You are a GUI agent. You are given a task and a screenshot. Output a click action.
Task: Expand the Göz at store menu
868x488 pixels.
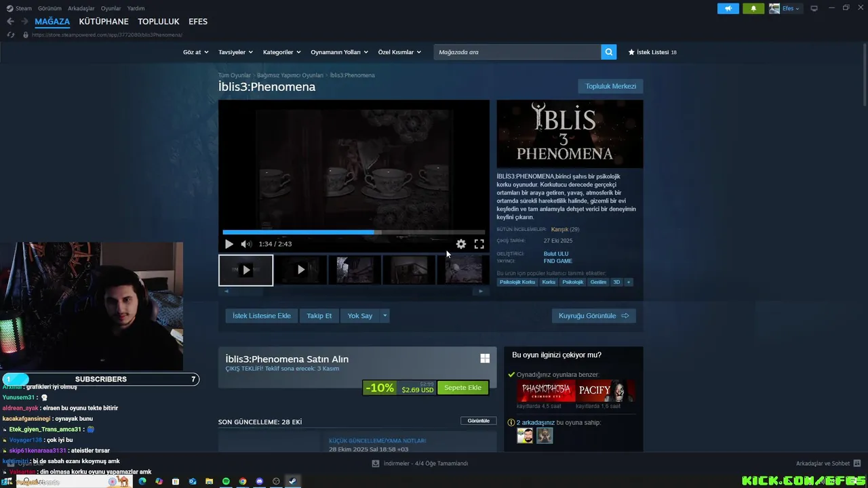(195, 52)
